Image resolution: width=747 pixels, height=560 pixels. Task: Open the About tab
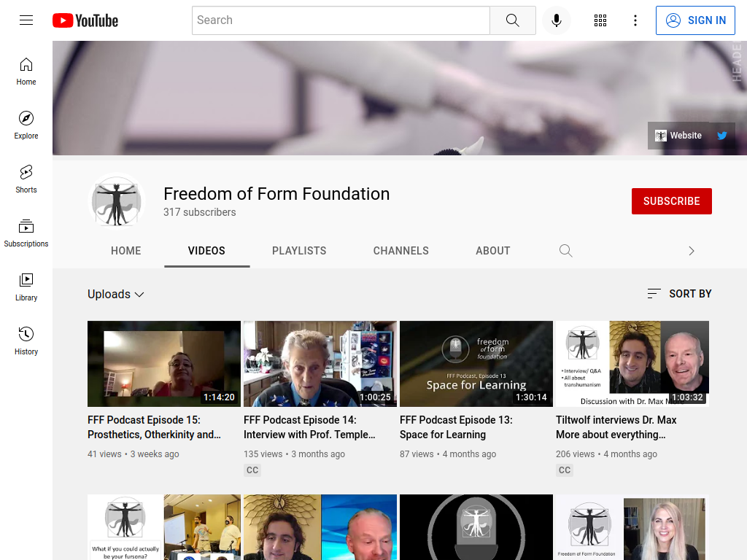pyautogui.click(x=493, y=251)
